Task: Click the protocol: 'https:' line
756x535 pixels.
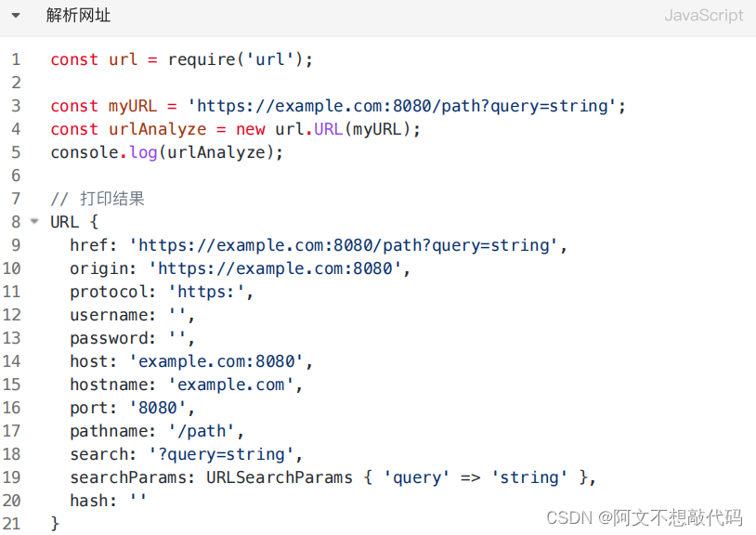Action: [x=162, y=291]
